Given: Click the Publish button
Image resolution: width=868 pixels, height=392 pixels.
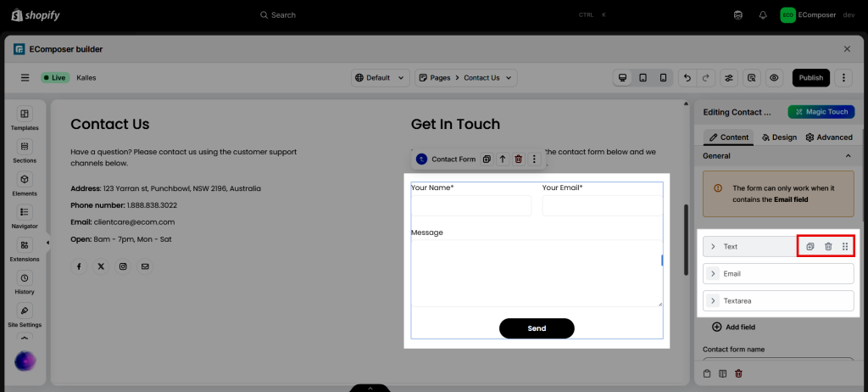Looking at the screenshot, I should (x=810, y=78).
